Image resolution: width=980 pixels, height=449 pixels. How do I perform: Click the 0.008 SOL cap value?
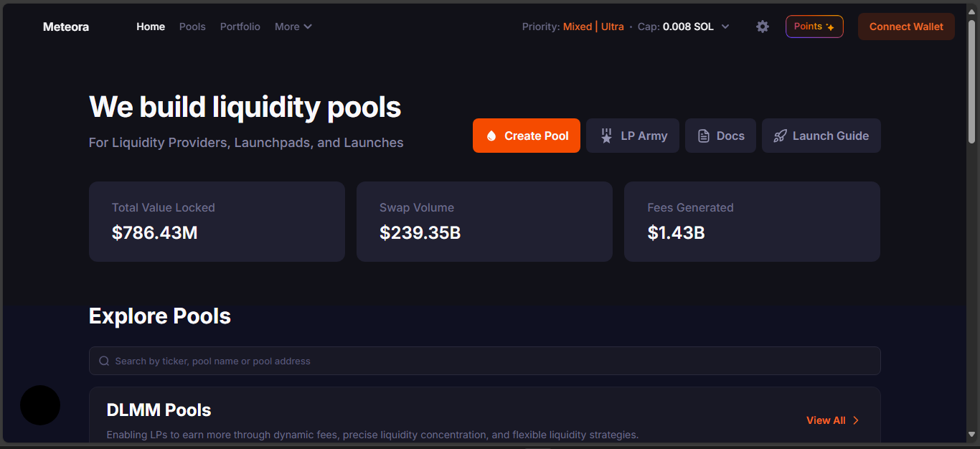(x=688, y=27)
